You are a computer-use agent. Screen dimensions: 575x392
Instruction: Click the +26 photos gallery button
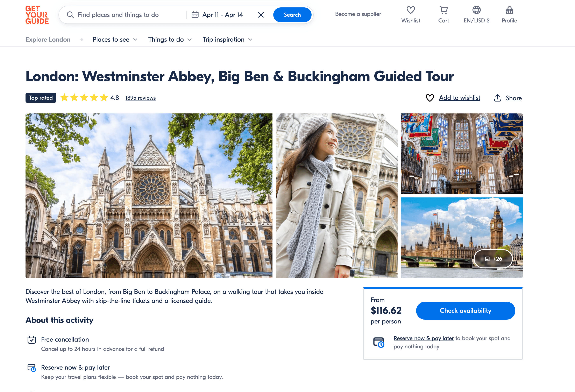pos(493,259)
